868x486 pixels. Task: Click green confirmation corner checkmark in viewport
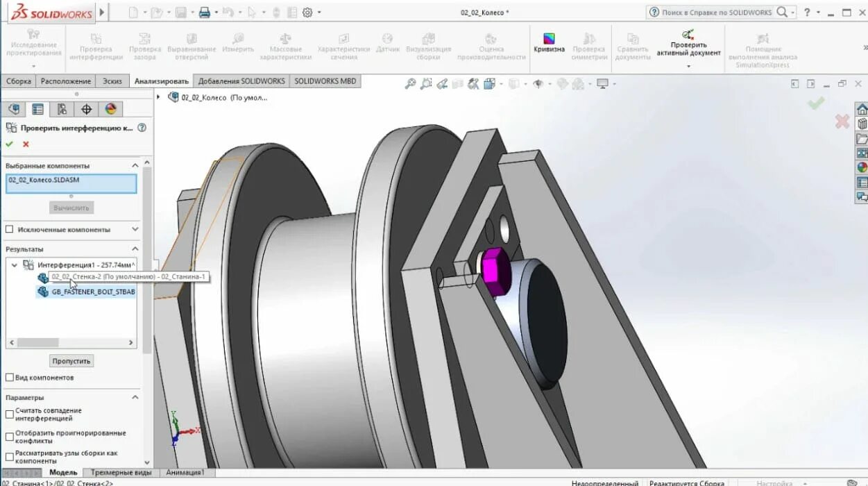tap(816, 103)
